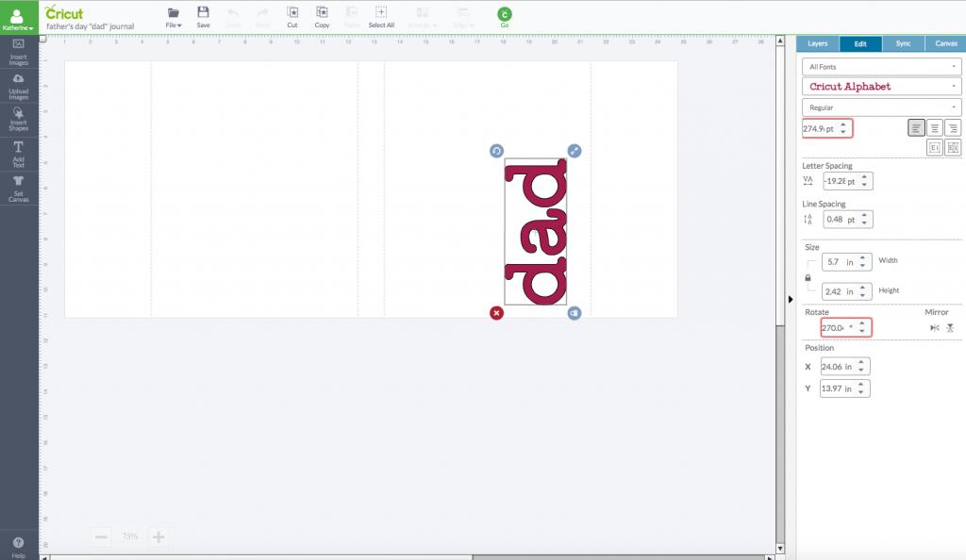Toggle the aspect ratio lock
Image resolution: width=966 pixels, height=560 pixels.
(808, 277)
